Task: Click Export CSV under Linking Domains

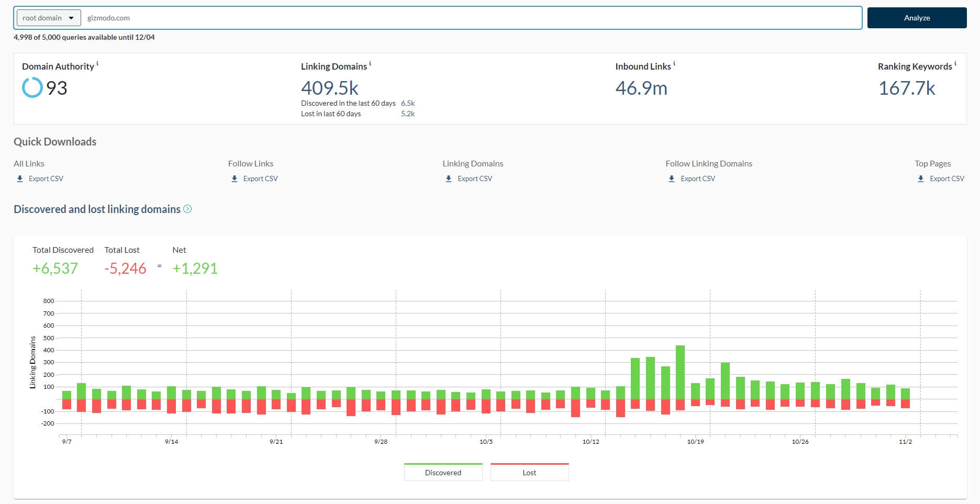Action: (x=474, y=178)
